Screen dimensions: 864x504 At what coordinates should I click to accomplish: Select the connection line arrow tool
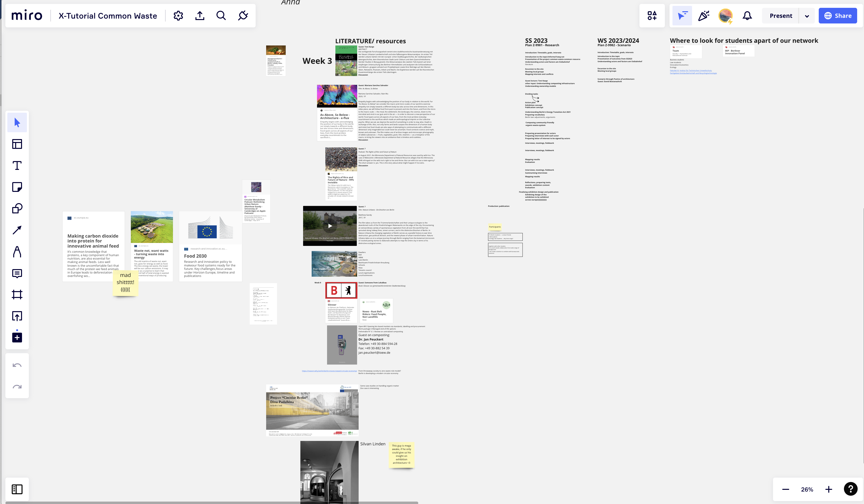pos(17,230)
